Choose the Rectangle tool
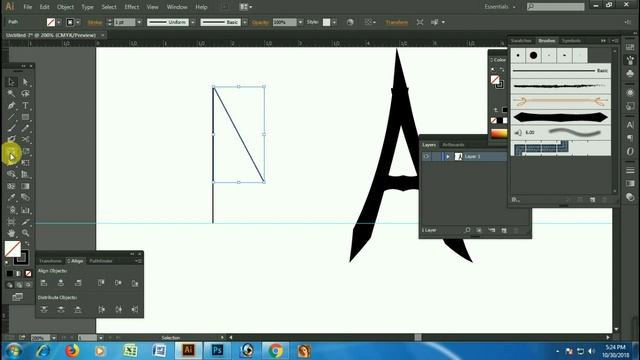This screenshot has height=360, width=640. tap(25, 117)
